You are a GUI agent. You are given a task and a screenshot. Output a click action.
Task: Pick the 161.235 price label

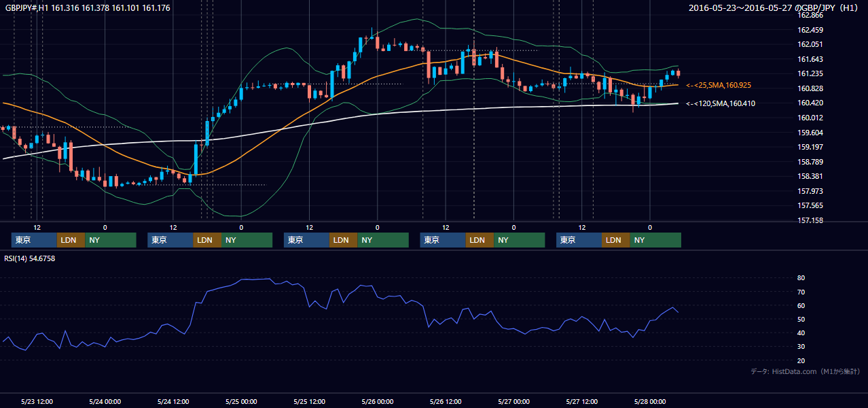pyautogui.click(x=810, y=73)
